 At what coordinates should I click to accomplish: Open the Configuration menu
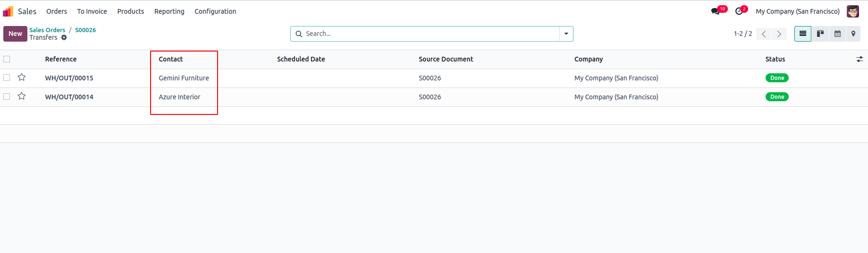tap(215, 11)
